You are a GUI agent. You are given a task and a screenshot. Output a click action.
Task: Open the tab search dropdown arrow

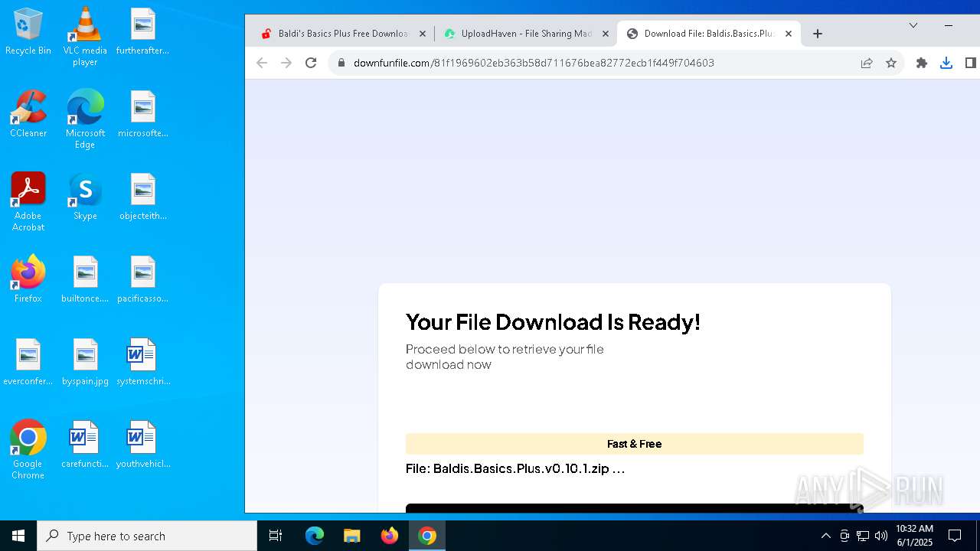click(913, 25)
